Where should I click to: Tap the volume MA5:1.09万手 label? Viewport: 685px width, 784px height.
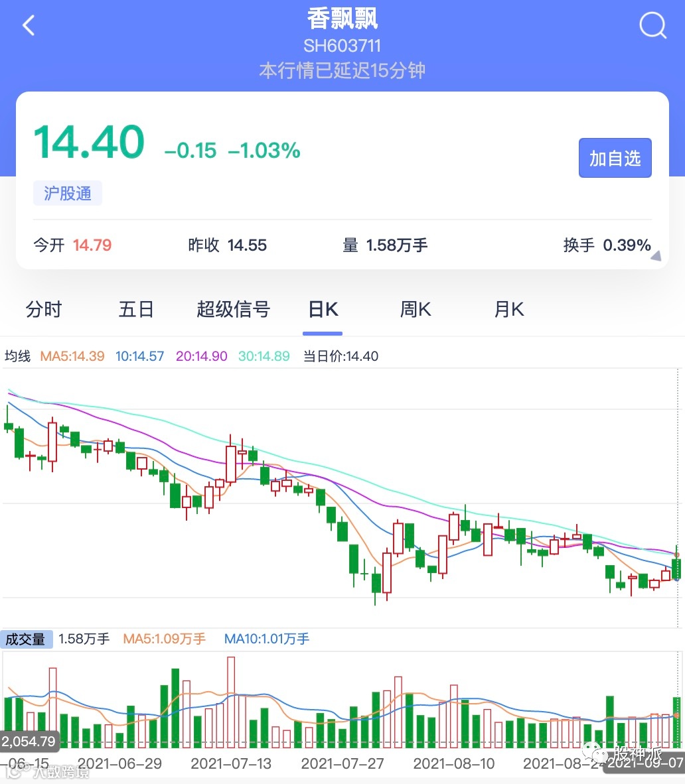pos(164,639)
